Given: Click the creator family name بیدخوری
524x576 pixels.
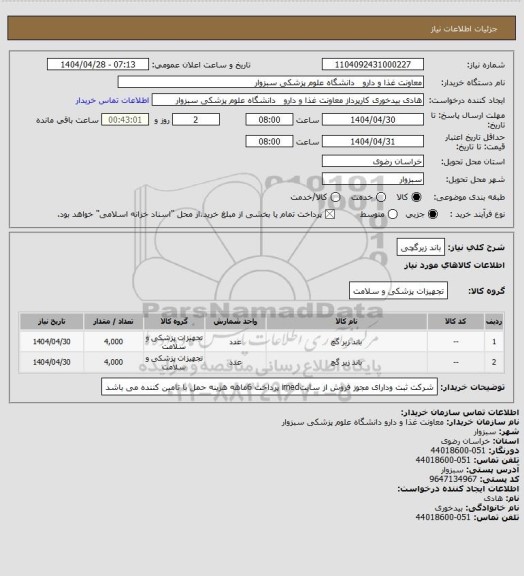Looking at the screenshot, I should (x=449, y=508).
